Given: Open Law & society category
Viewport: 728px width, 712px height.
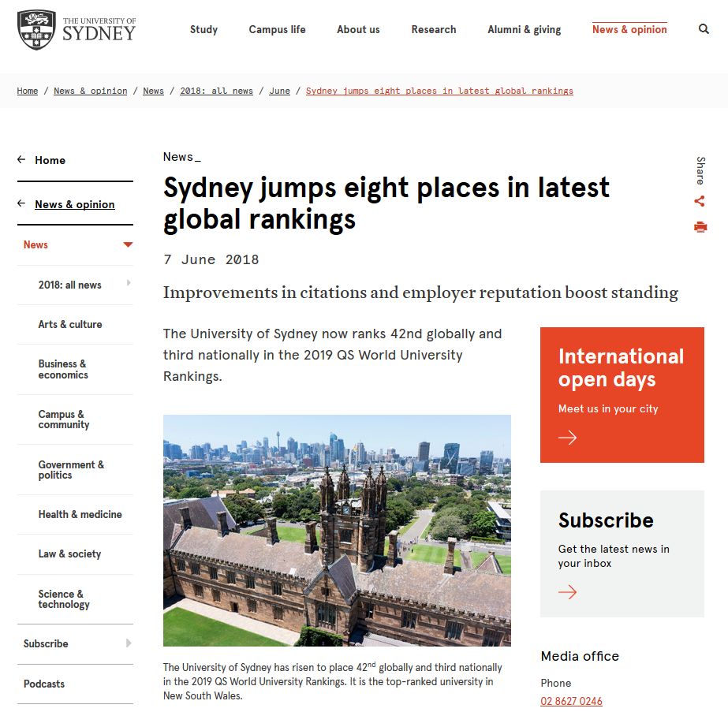Looking at the screenshot, I should [69, 554].
